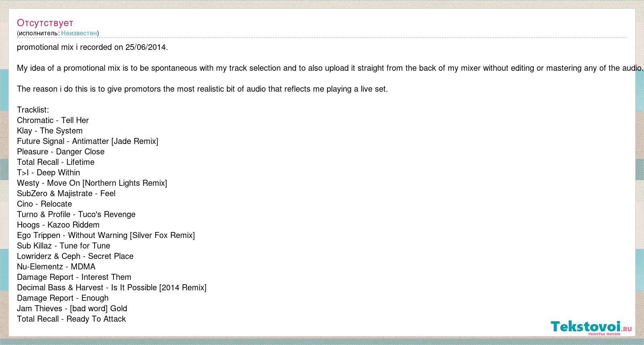The height and width of the screenshot is (345, 644).
Task: Click Future Signal - Antimatter [Jade Remix] text
Action: coord(87,141)
